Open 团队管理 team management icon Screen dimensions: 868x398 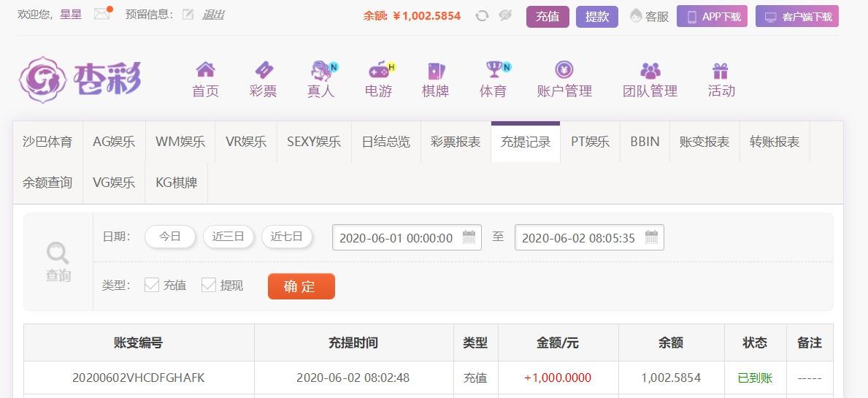[x=650, y=70]
